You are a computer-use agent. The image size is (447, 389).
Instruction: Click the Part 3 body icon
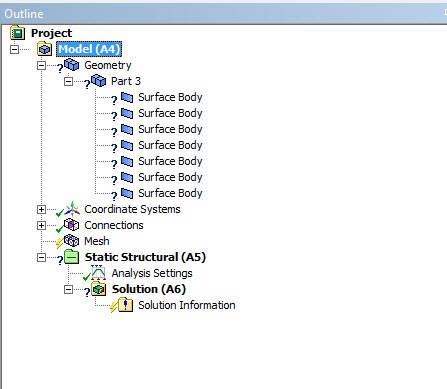pos(98,81)
